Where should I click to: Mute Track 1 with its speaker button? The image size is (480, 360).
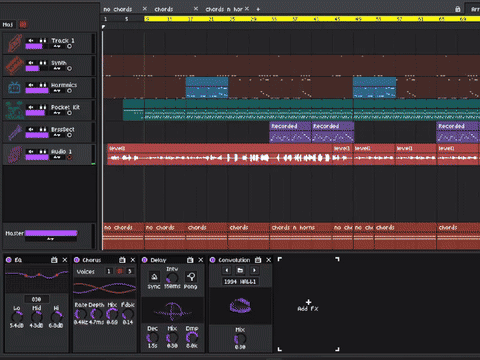(31, 40)
